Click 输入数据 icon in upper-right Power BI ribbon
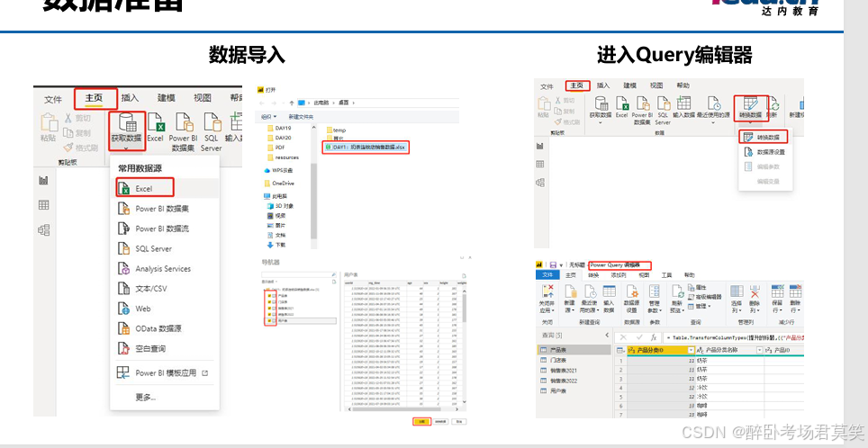868x448 pixels. (683, 103)
